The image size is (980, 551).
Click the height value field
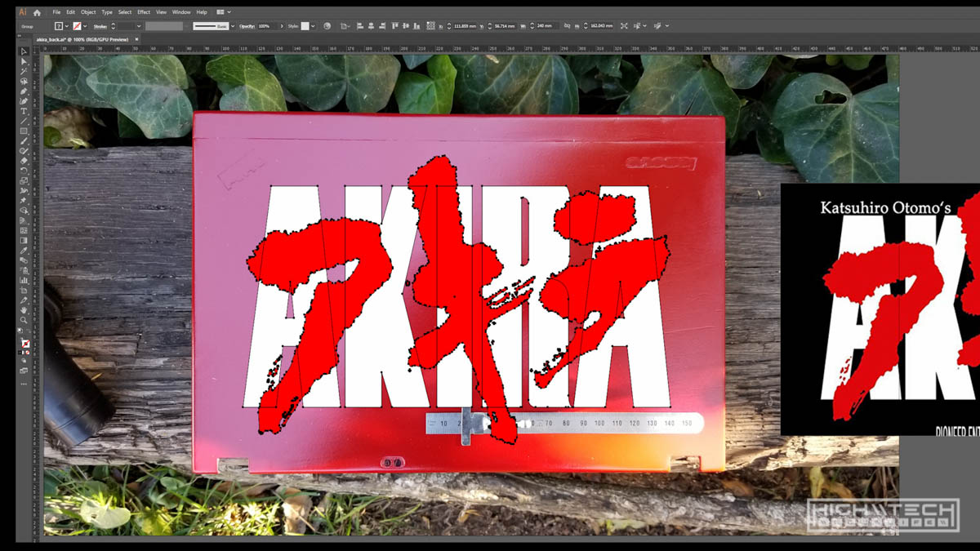coord(600,26)
